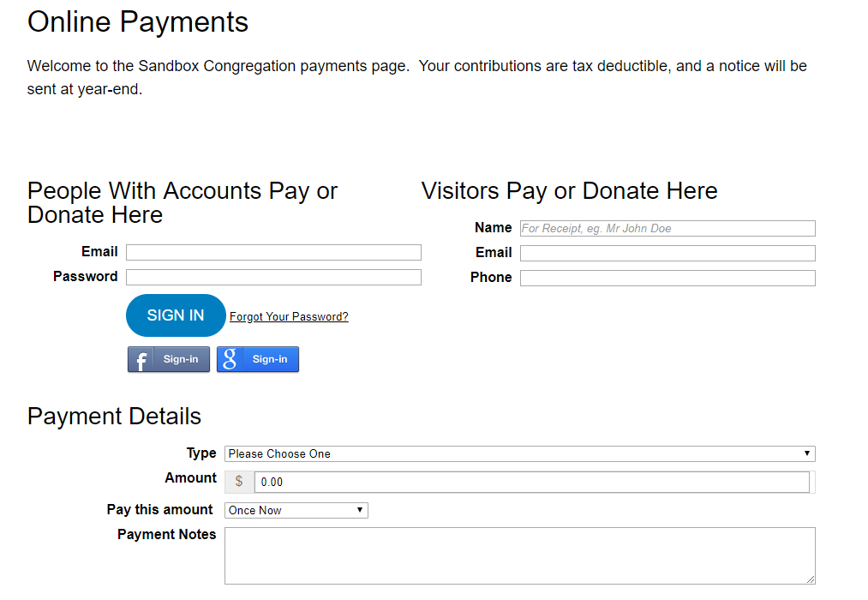Sign in with the Google button

tap(258, 359)
